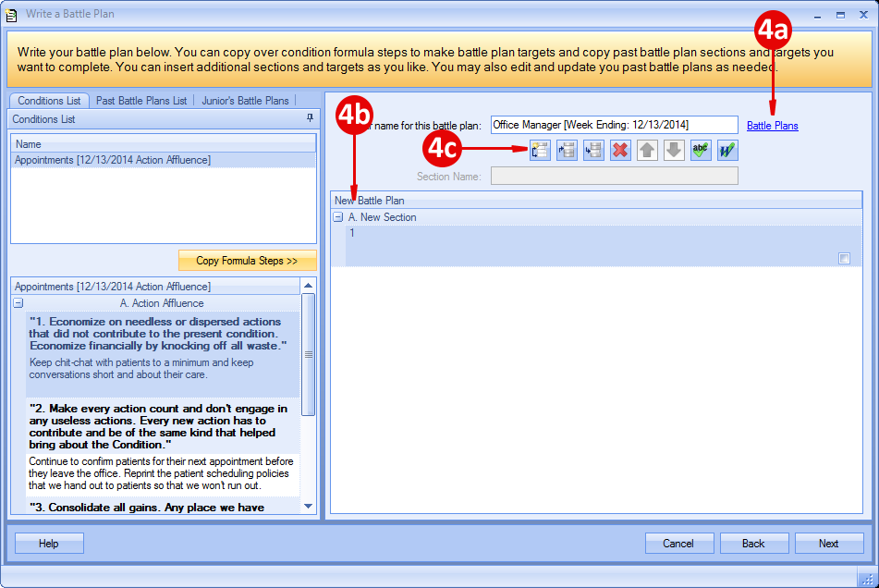Click the Name column header

(x=163, y=144)
